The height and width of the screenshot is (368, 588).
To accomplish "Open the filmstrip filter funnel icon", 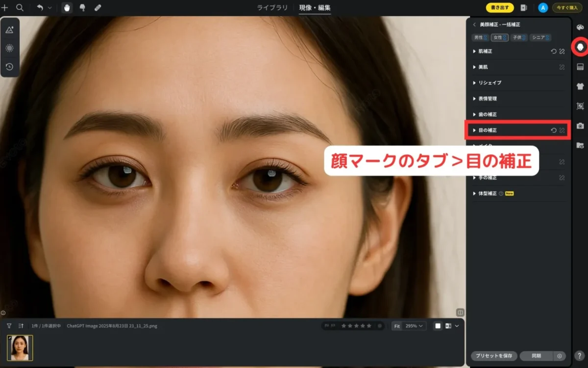I will coord(9,326).
